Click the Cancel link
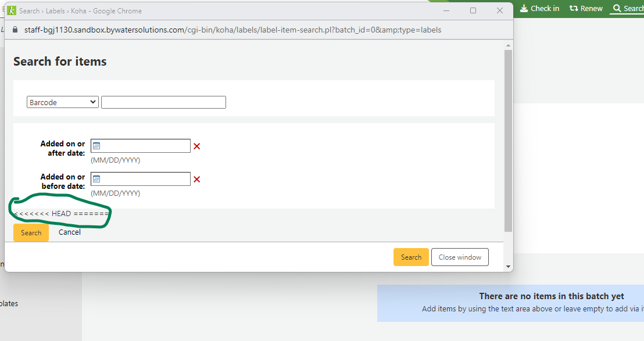The image size is (644, 341). (x=69, y=232)
